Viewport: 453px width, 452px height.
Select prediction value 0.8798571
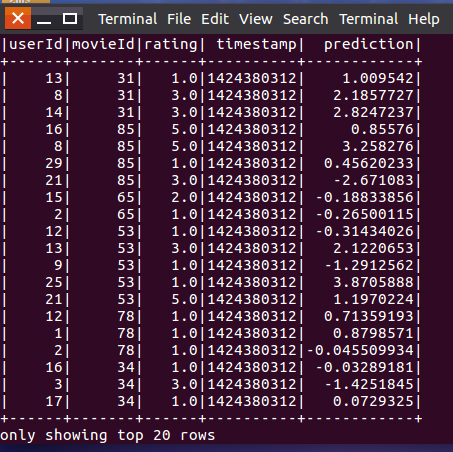point(373,334)
